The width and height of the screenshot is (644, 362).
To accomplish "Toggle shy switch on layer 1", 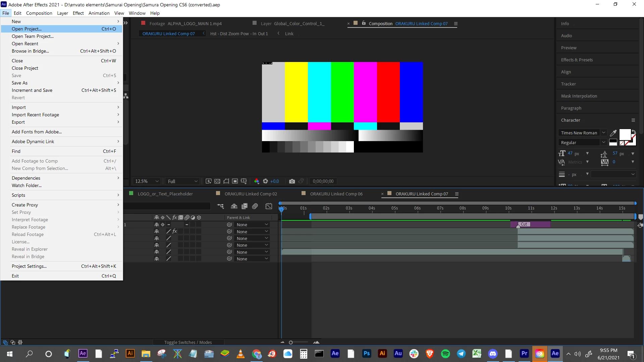I will 156,225.
